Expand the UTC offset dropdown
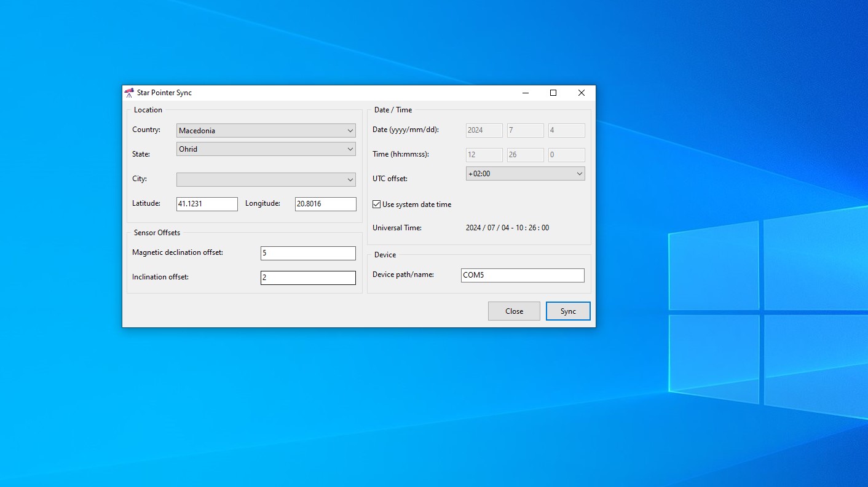 point(525,174)
